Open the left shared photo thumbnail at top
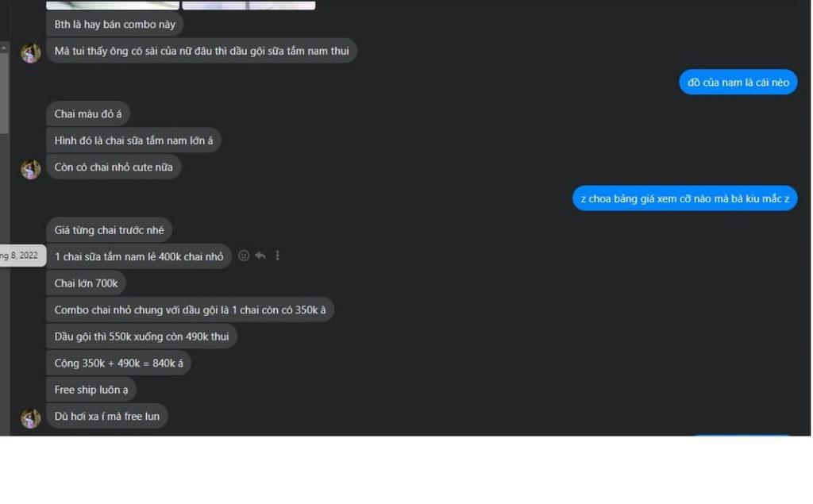This screenshot has width=813, height=504. click(113, 6)
